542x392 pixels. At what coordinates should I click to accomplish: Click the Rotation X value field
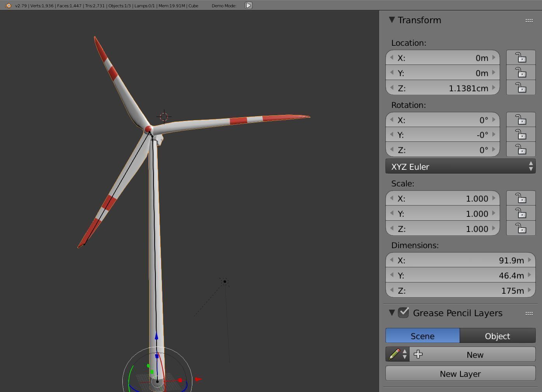[443, 120]
